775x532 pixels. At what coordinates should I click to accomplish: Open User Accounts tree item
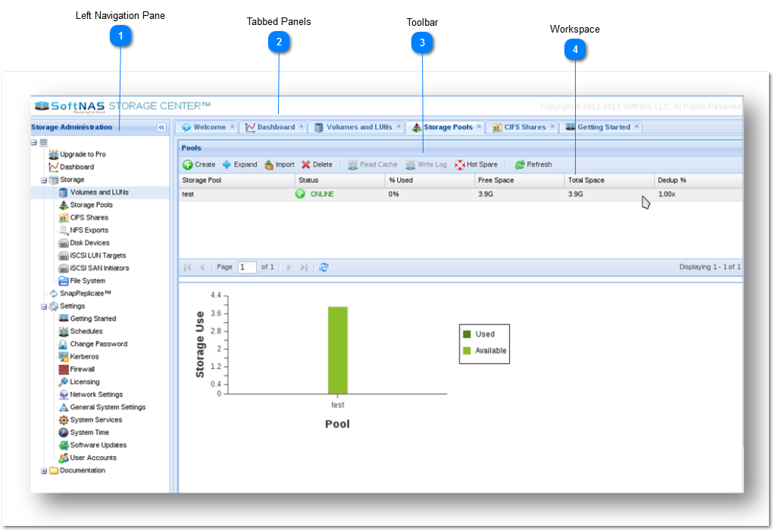88,458
